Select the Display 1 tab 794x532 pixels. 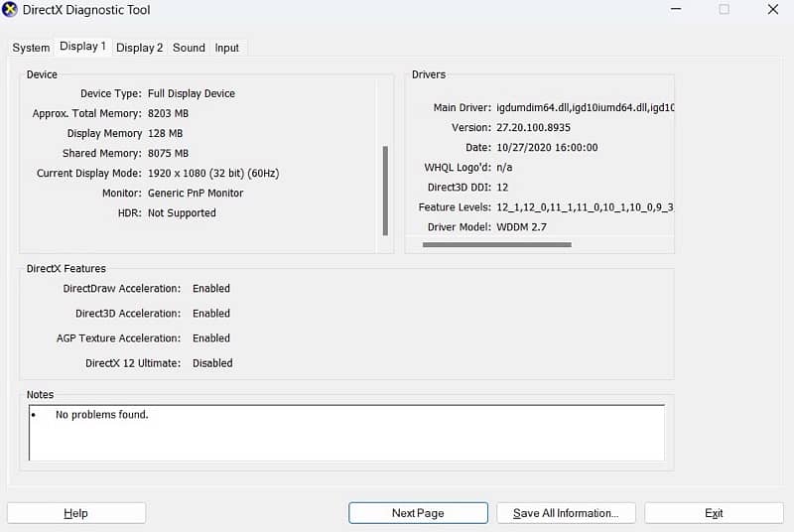click(82, 47)
